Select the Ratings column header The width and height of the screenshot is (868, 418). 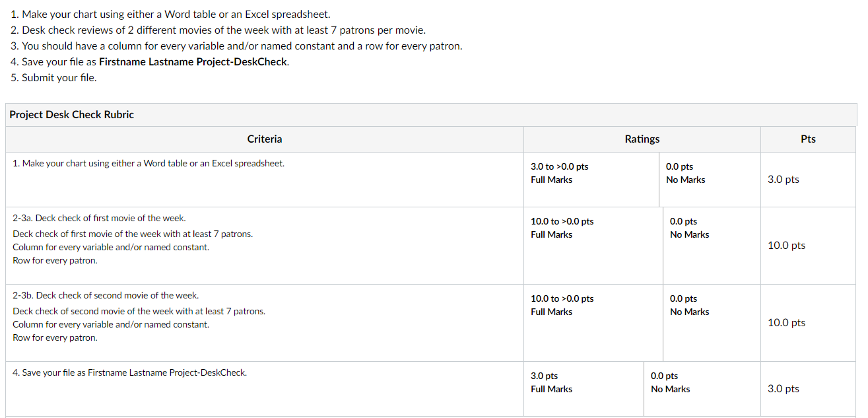click(642, 139)
